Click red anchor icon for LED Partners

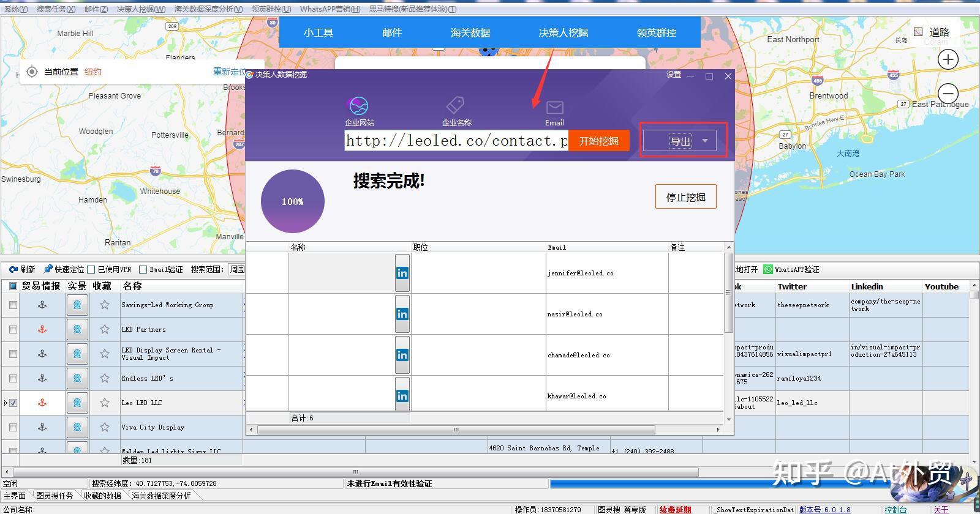[42, 329]
